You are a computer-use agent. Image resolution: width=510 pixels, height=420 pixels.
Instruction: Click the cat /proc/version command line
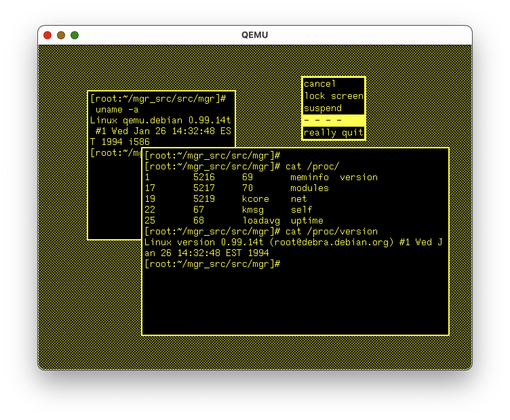[x=331, y=231]
